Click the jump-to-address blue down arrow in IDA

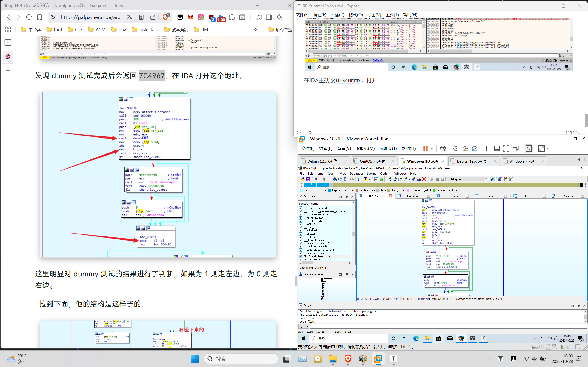tap(359, 179)
